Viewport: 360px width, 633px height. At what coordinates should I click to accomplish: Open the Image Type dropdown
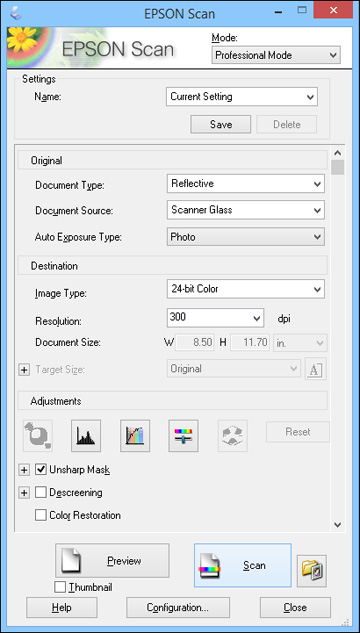pyautogui.click(x=246, y=289)
